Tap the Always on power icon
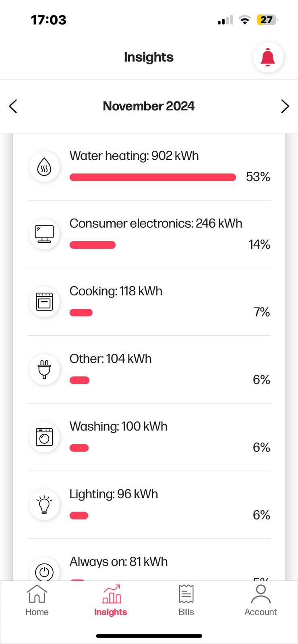 pyautogui.click(x=44, y=572)
